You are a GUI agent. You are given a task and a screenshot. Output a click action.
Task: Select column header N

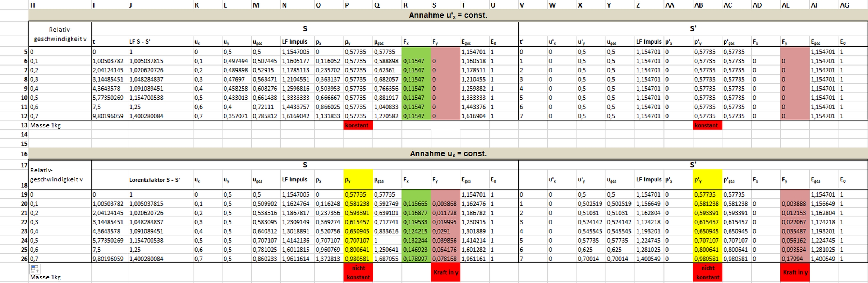tap(297, 5)
